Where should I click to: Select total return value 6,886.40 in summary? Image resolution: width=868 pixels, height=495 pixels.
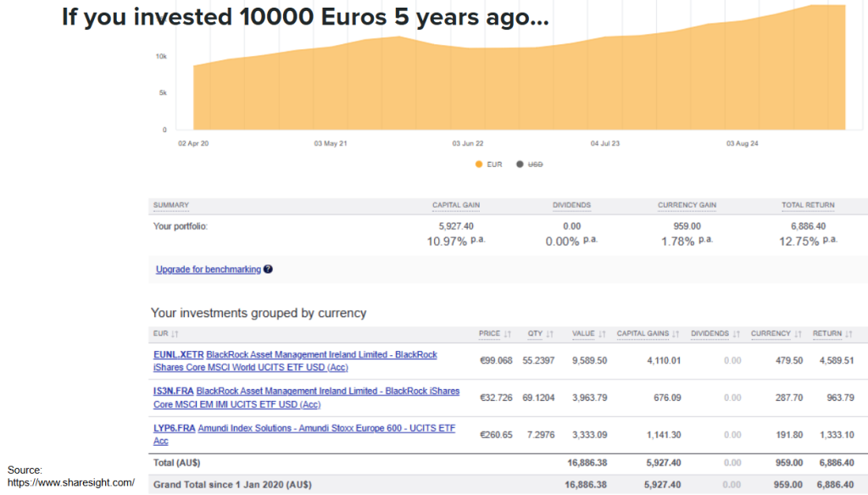808,226
